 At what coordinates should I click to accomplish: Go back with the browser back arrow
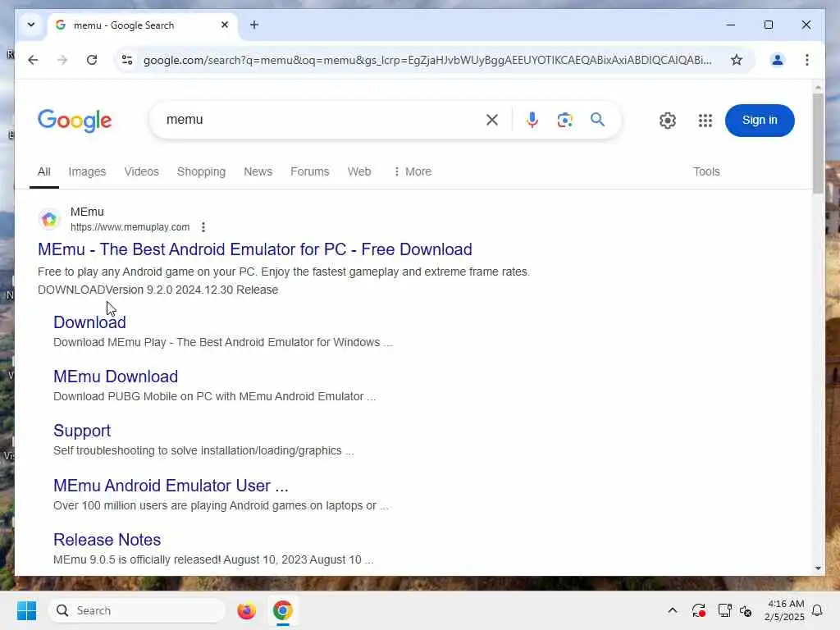click(33, 59)
